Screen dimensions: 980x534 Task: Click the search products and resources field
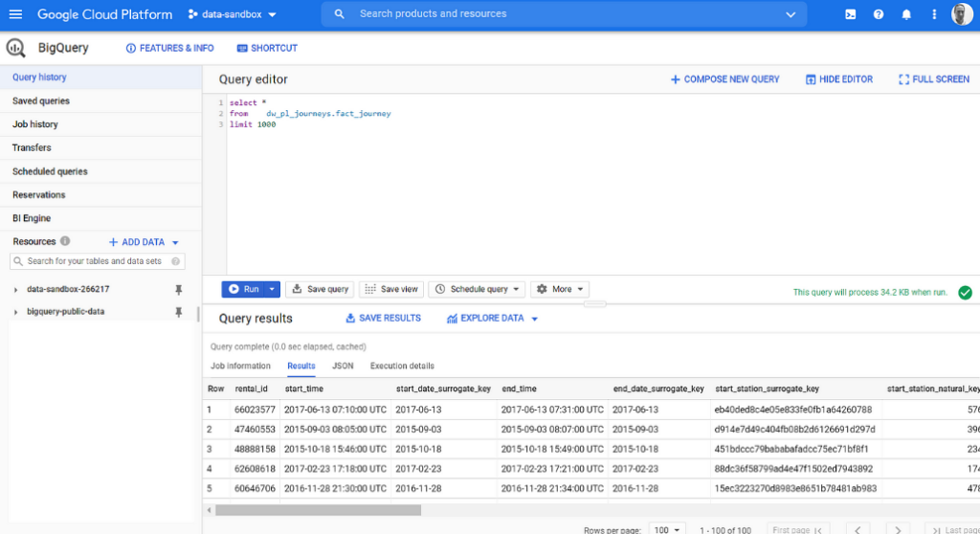pyautogui.click(x=563, y=13)
